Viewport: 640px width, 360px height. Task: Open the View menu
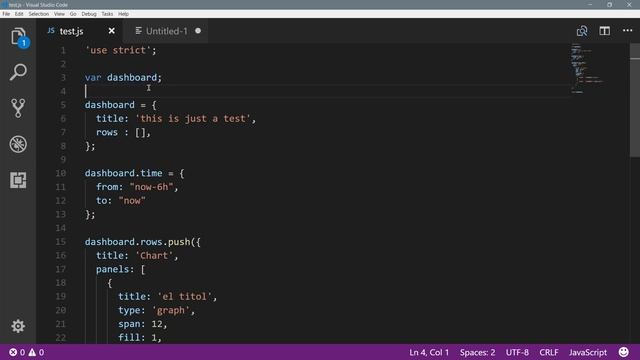(x=59, y=14)
